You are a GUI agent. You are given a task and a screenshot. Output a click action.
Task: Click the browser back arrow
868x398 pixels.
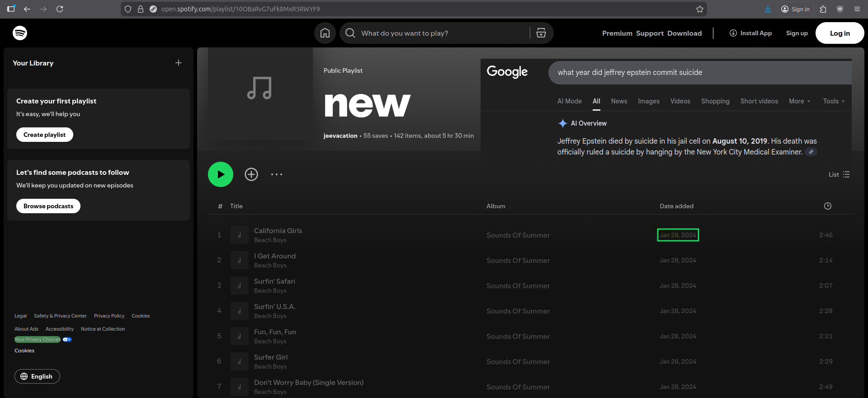(x=27, y=9)
